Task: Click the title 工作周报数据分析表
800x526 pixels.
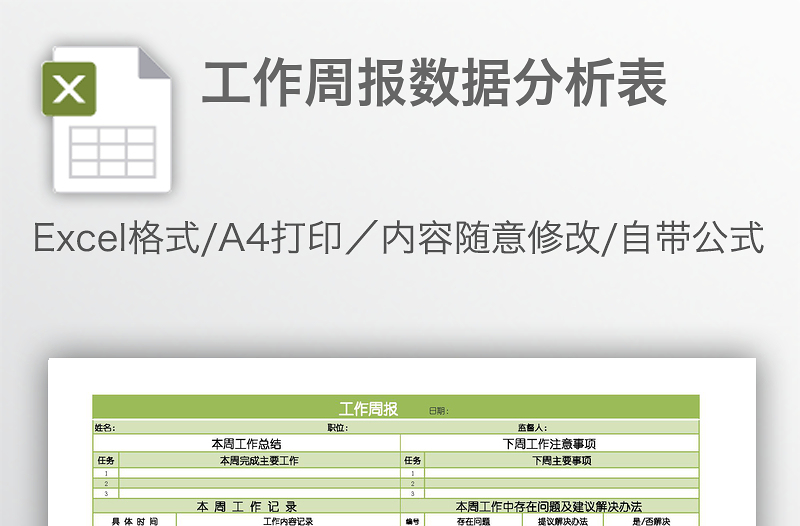Action: point(434,82)
